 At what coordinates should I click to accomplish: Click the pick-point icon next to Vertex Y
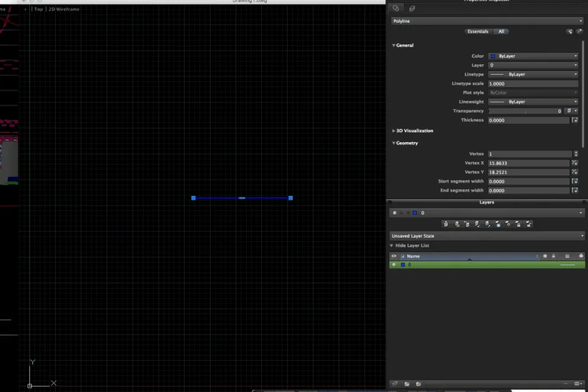tap(575, 172)
